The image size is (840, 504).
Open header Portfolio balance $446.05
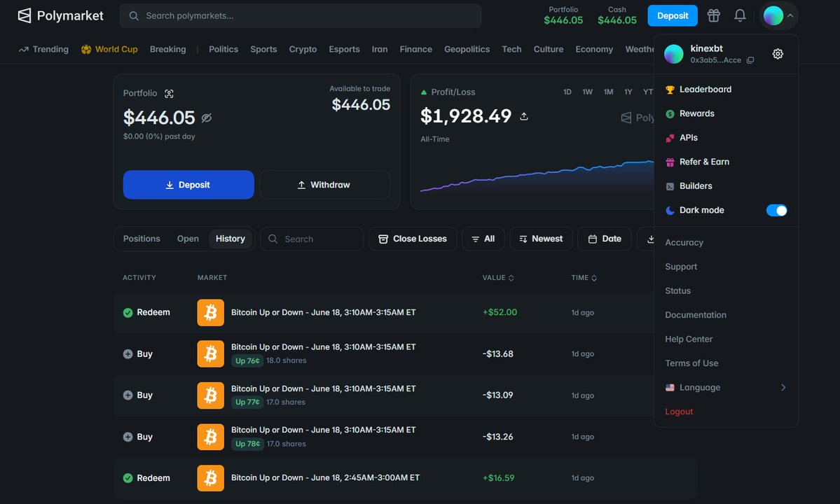pos(563,15)
